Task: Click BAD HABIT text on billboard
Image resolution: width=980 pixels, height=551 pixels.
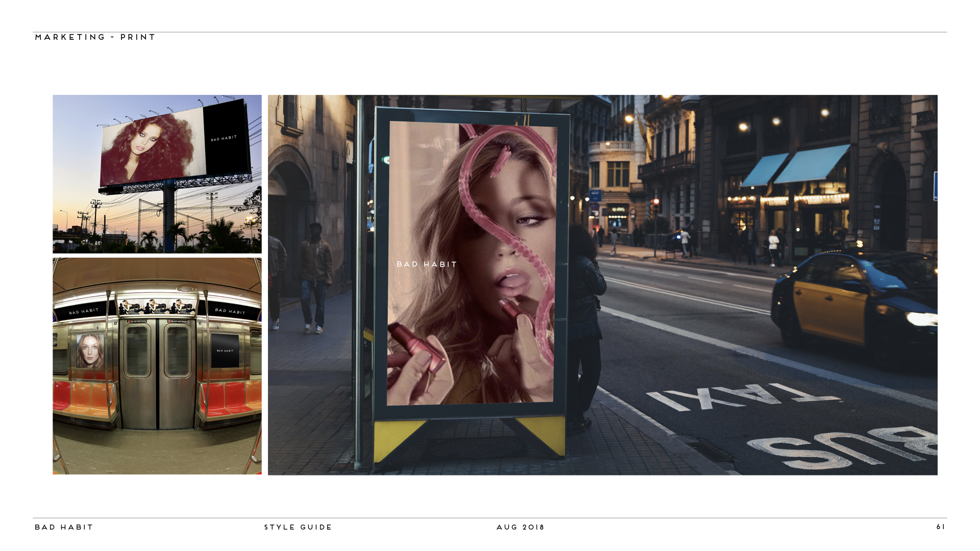Action: [224, 138]
